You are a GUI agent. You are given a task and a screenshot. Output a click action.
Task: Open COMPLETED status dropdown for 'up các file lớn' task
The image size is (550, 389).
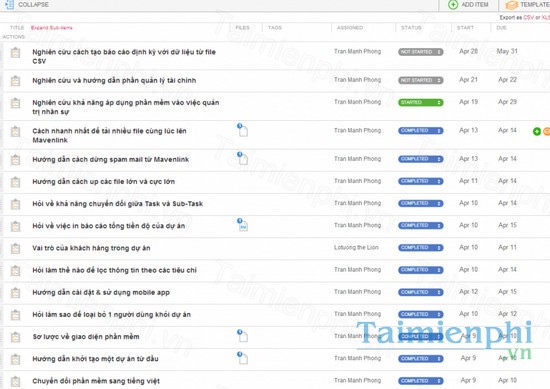pos(421,181)
